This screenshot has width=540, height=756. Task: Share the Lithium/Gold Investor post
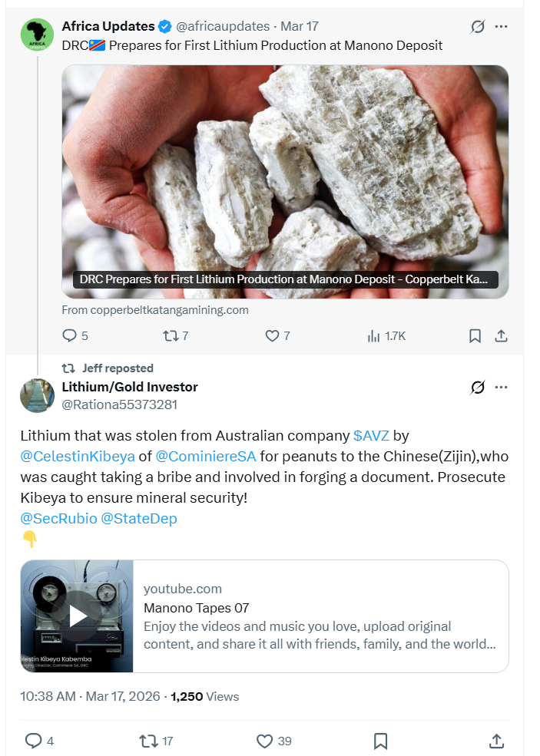(x=496, y=741)
